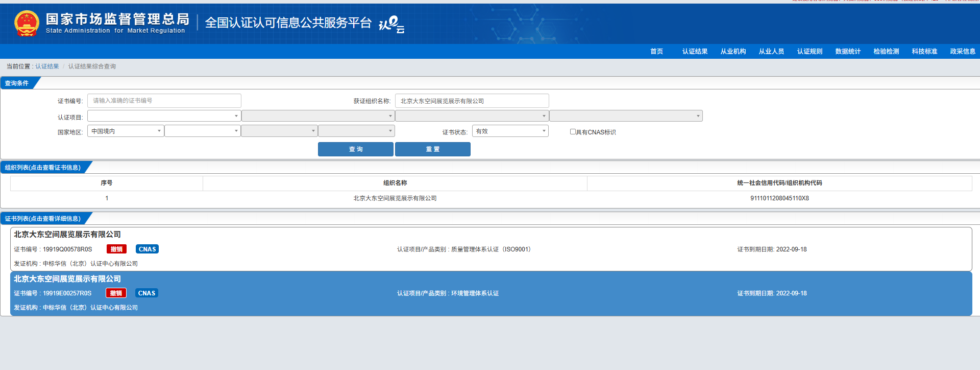
Task: Open the 从业机构 navigation menu
Action: 733,51
